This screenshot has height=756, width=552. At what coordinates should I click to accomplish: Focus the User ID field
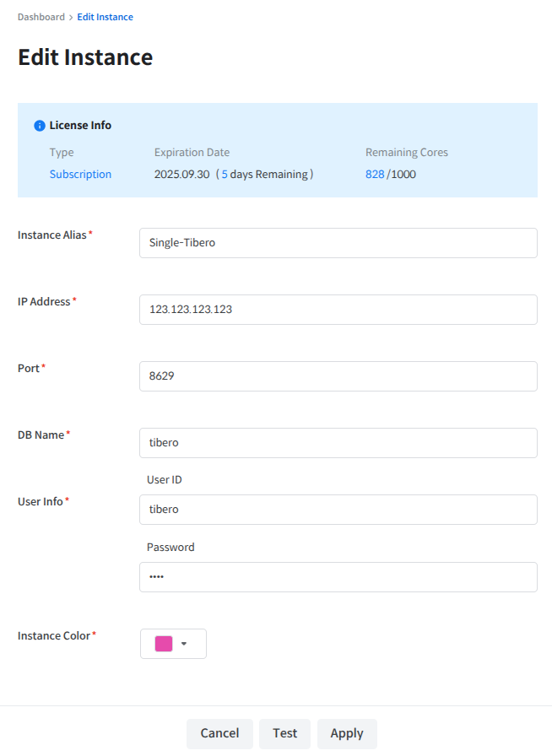coord(338,510)
